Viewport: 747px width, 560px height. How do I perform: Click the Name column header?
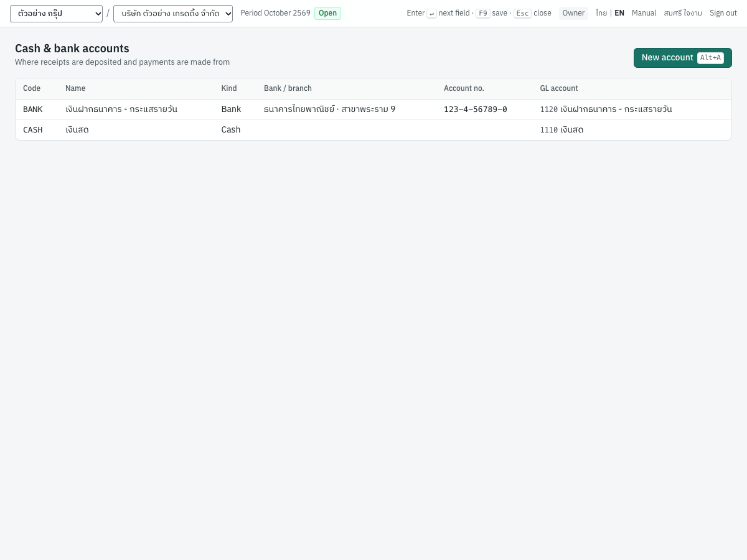coord(75,88)
